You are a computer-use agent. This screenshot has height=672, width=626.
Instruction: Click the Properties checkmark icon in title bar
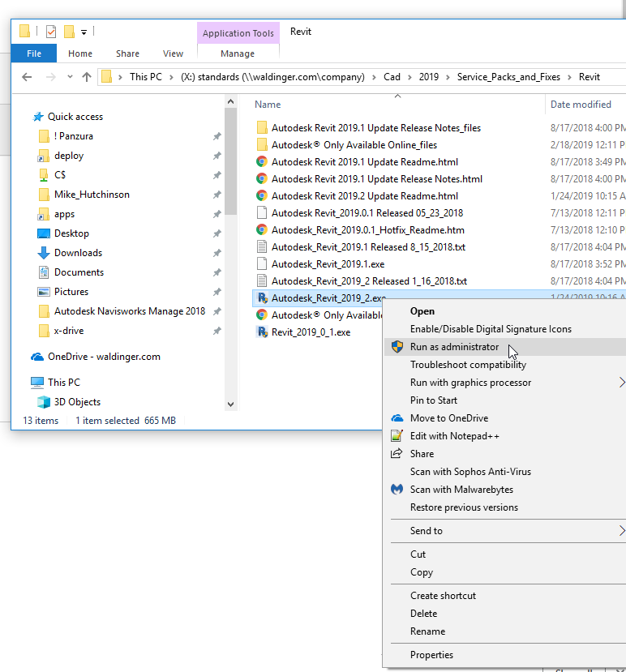click(50, 32)
